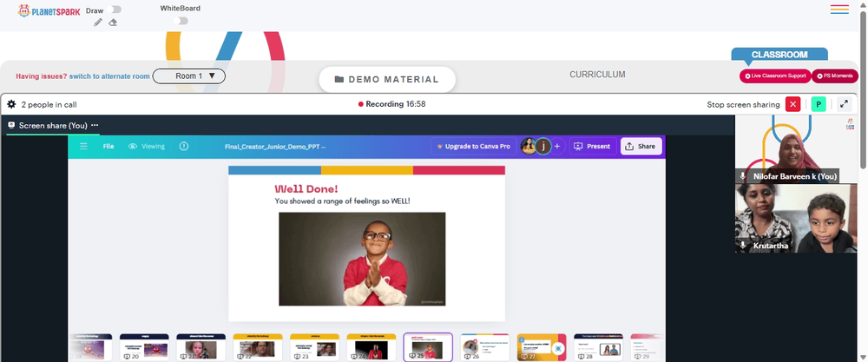Click microphone icon beside Nilofar Barveen k
This screenshot has height=362, width=868.
(x=743, y=176)
